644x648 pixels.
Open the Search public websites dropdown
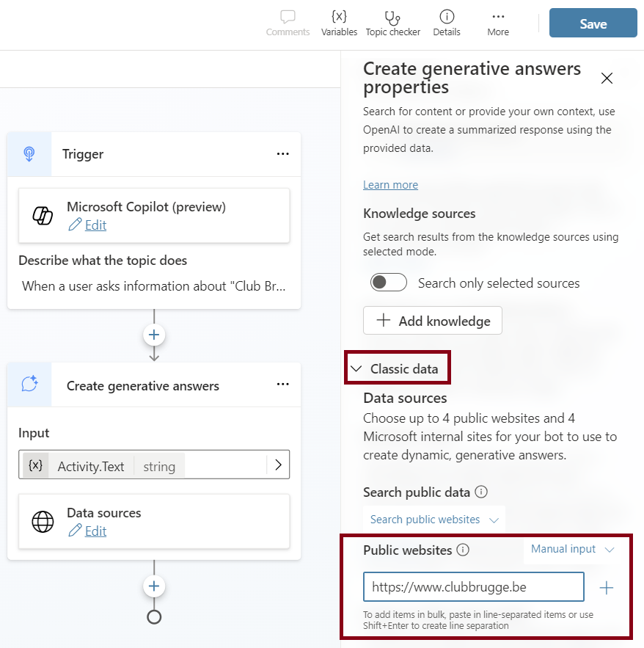coord(433,520)
